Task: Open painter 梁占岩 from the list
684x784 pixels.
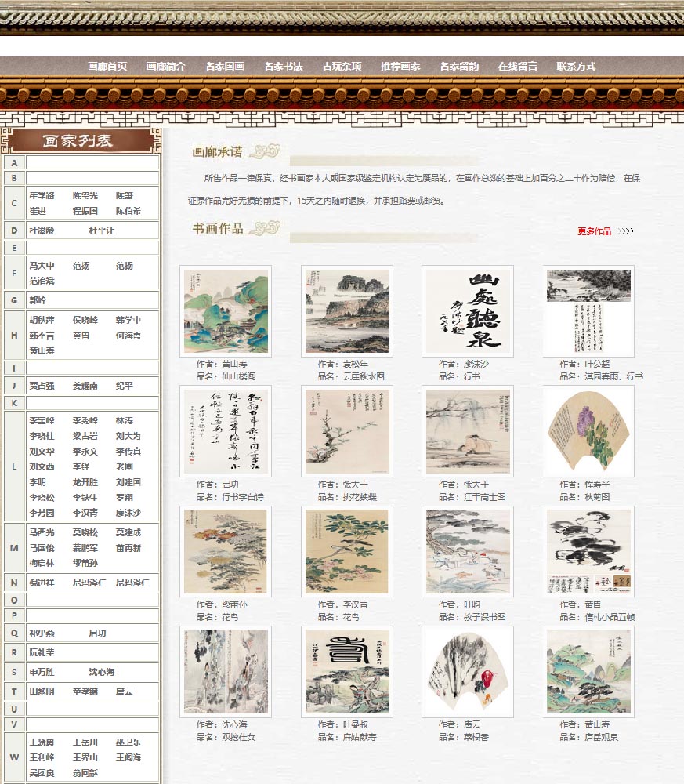Action: (x=85, y=436)
